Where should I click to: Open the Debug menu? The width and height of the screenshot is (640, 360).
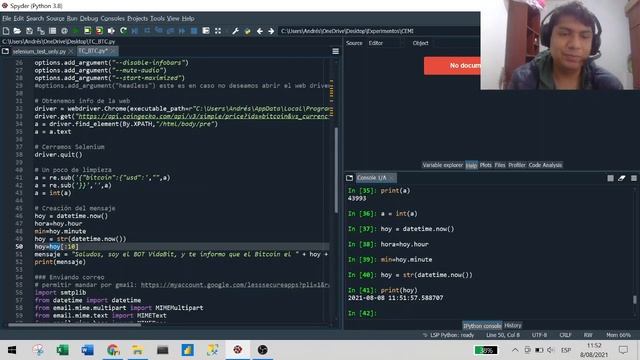coord(89,18)
